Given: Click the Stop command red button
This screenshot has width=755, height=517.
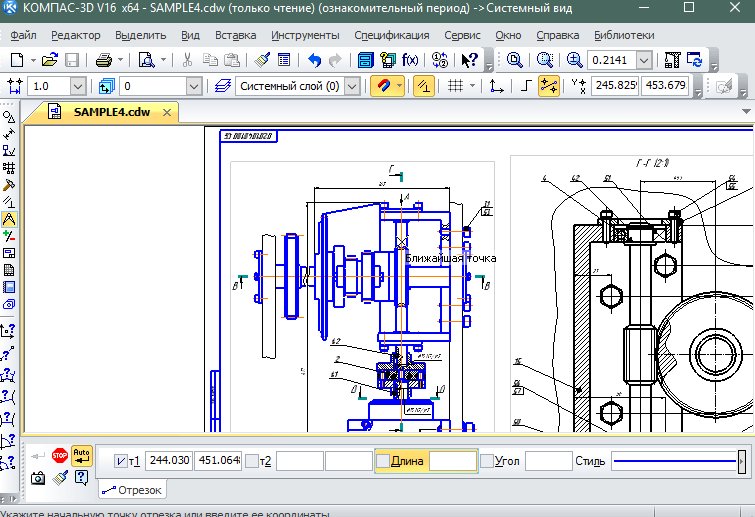Looking at the screenshot, I should click(60, 455).
